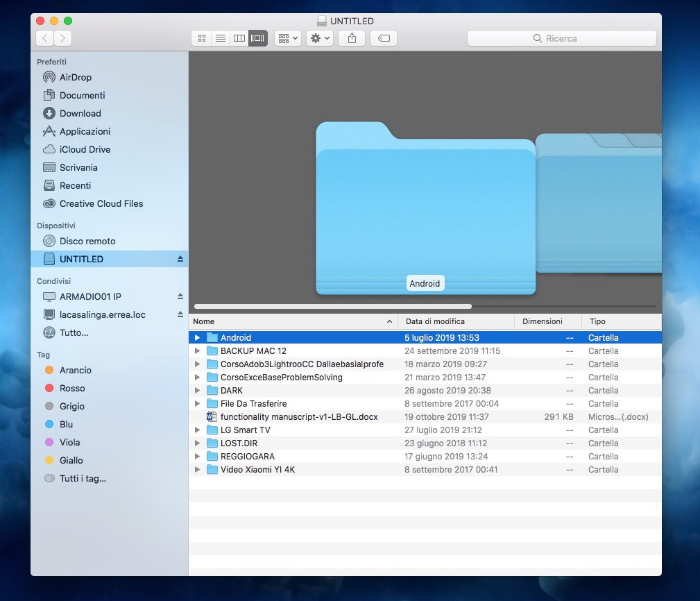
Task: Expand the REGGIOGARA folder
Action: click(197, 457)
